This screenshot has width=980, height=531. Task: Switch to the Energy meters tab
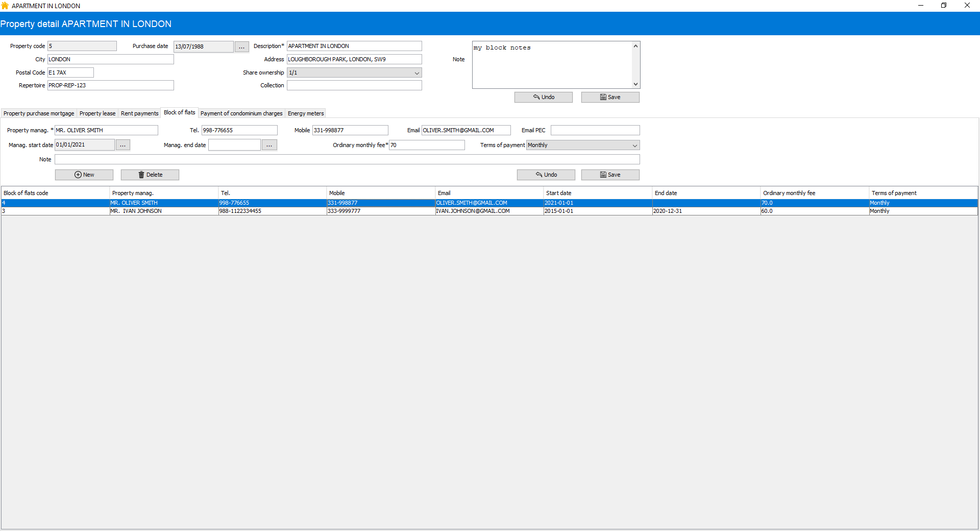click(x=305, y=113)
